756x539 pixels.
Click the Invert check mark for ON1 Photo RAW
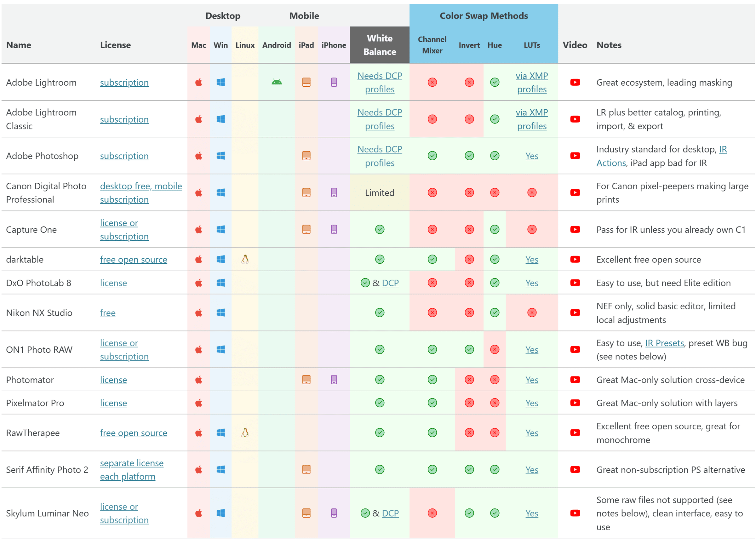pyautogui.click(x=469, y=349)
